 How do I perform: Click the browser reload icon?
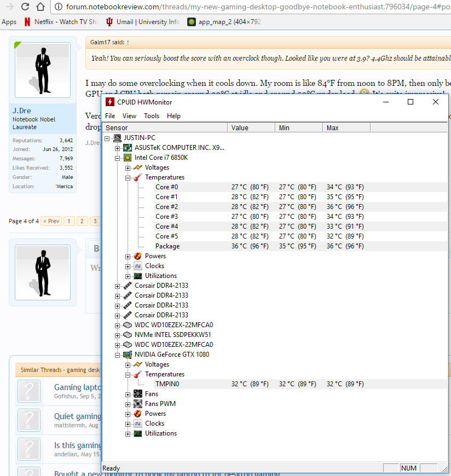pyautogui.click(x=25, y=7)
